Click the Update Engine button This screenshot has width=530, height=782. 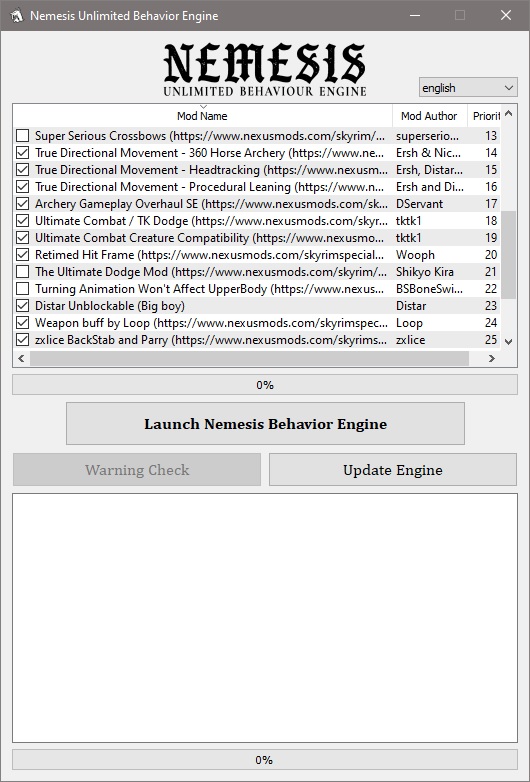393,470
